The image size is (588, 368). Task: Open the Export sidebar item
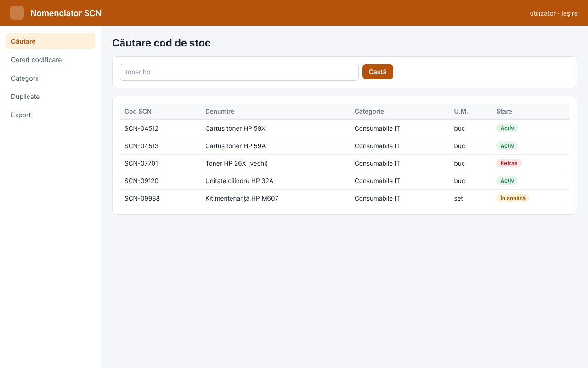point(51,115)
